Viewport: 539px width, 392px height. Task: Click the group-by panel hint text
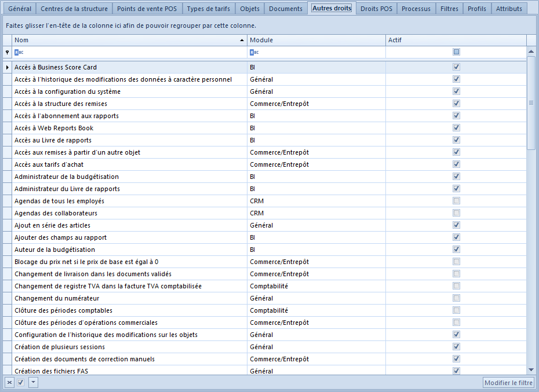(131, 25)
